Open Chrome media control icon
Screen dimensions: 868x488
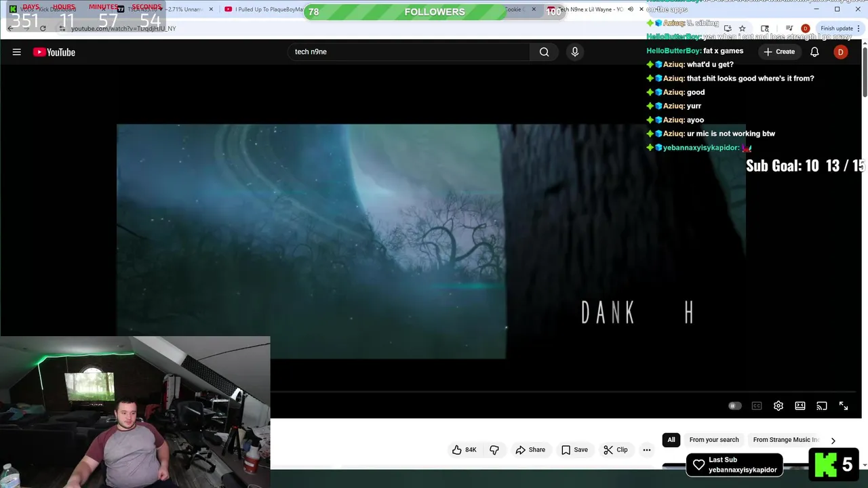[x=789, y=28]
